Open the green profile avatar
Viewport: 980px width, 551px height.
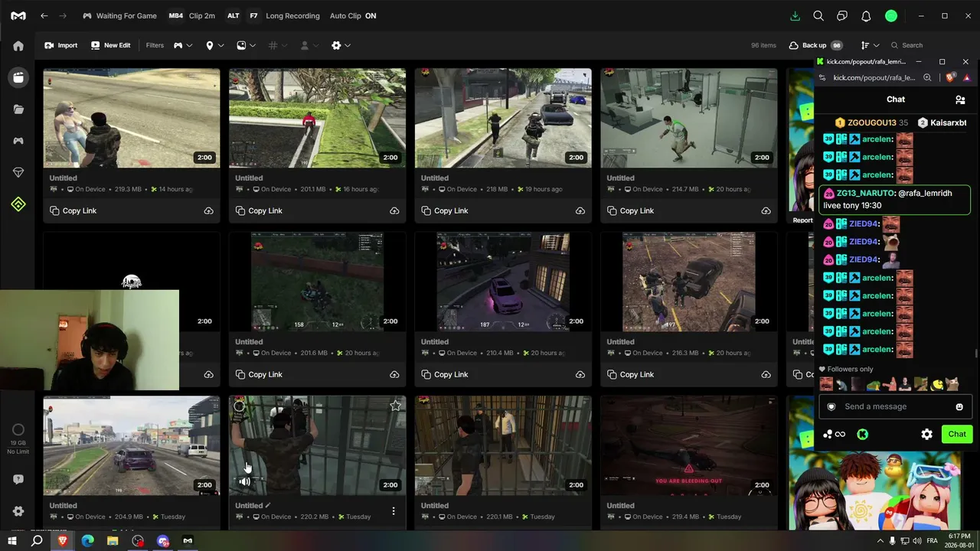[x=891, y=15]
